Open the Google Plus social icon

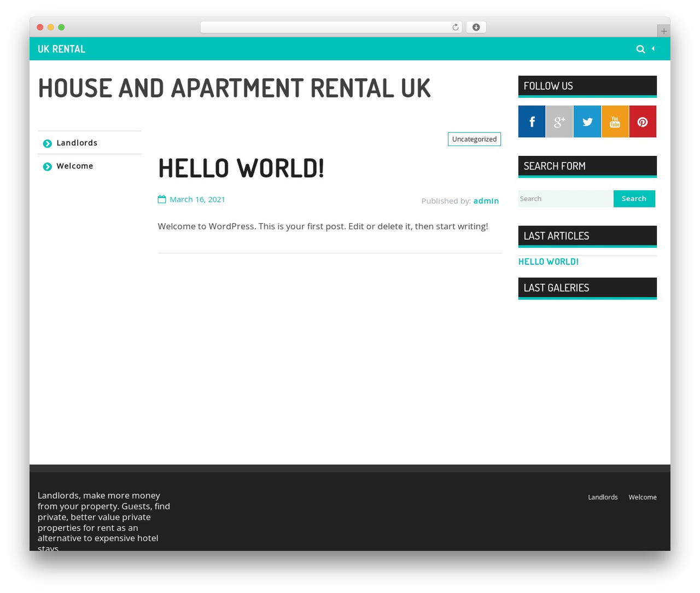point(559,121)
